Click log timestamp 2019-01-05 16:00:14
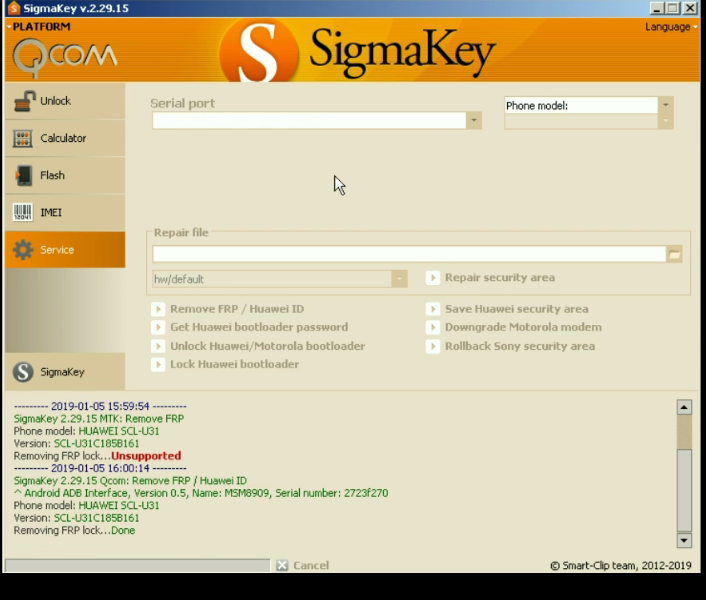The width and height of the screenshot is (706, 600). pos(100,469)
